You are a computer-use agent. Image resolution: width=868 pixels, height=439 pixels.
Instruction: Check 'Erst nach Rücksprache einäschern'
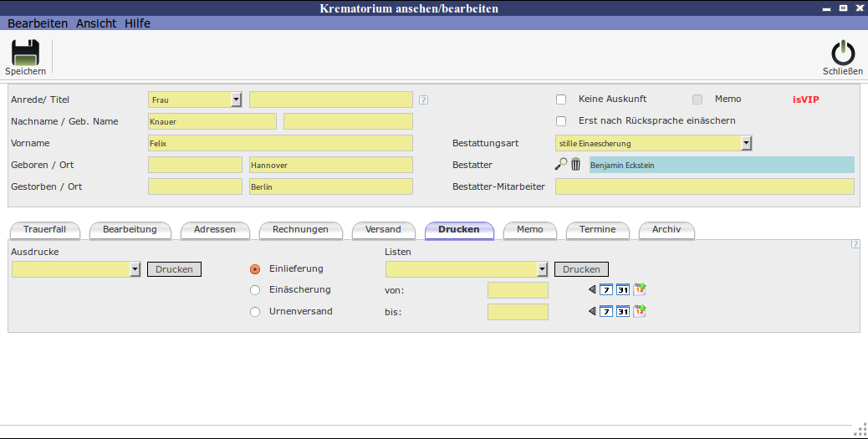point(561,121)
